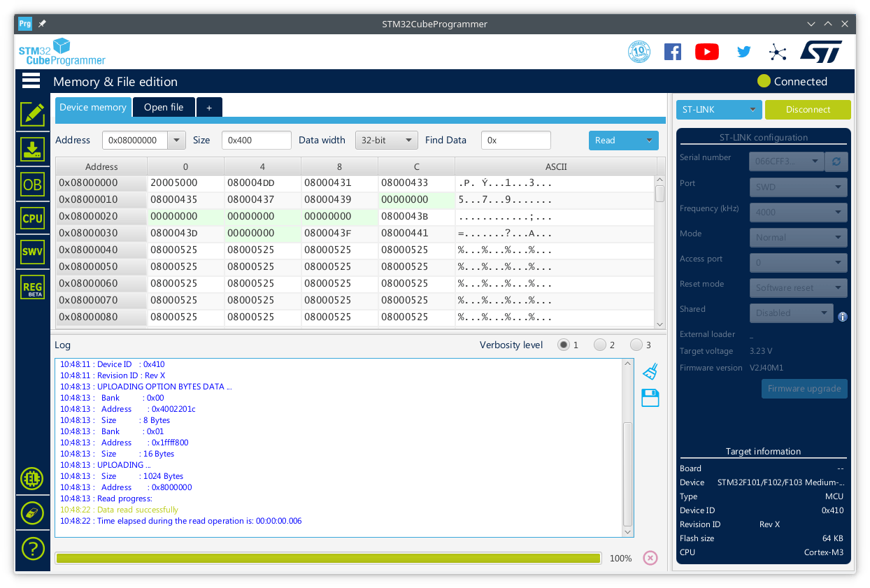This screenshot has height=588, width=870.
Task: Open the REG beta registers panel
Action: (33, 287)
